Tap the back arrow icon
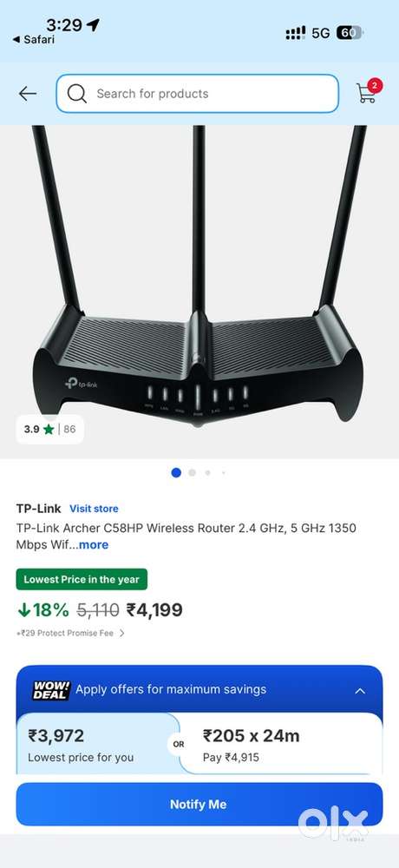The image size is (399, 868). coord(27,94)
